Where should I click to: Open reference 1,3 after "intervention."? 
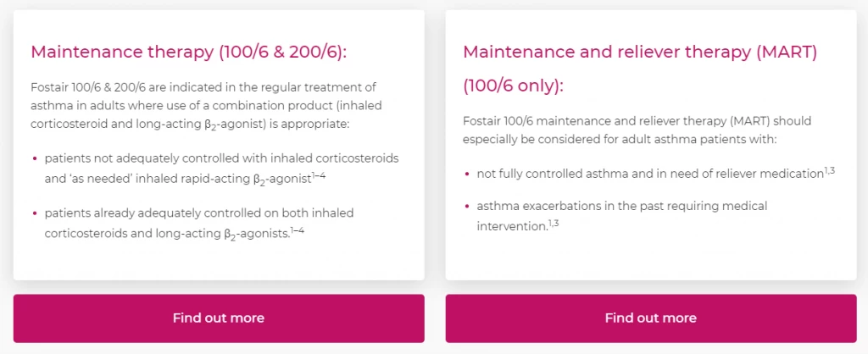tap(553, 222)
